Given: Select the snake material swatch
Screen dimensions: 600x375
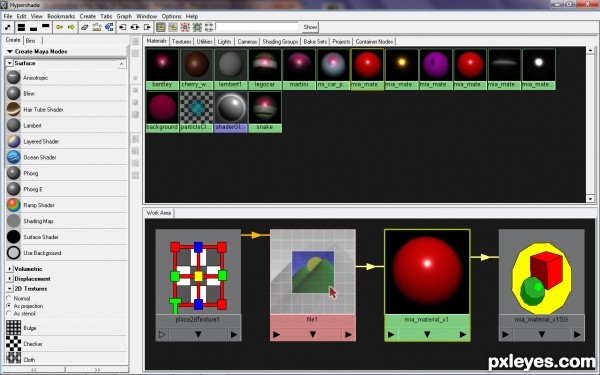Looking at the screenshot, I should point(265,112).
